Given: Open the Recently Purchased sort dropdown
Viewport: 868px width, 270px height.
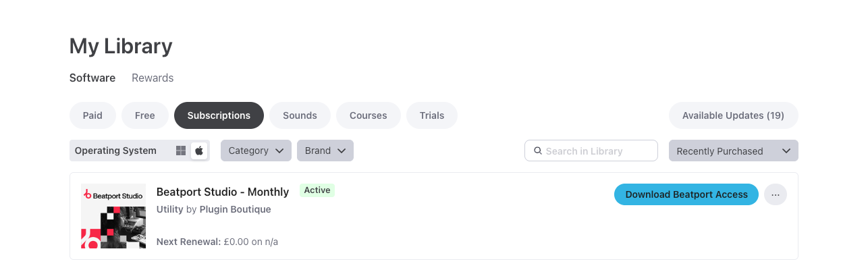Looking at the screenshot, I should (x=733, y=151).
